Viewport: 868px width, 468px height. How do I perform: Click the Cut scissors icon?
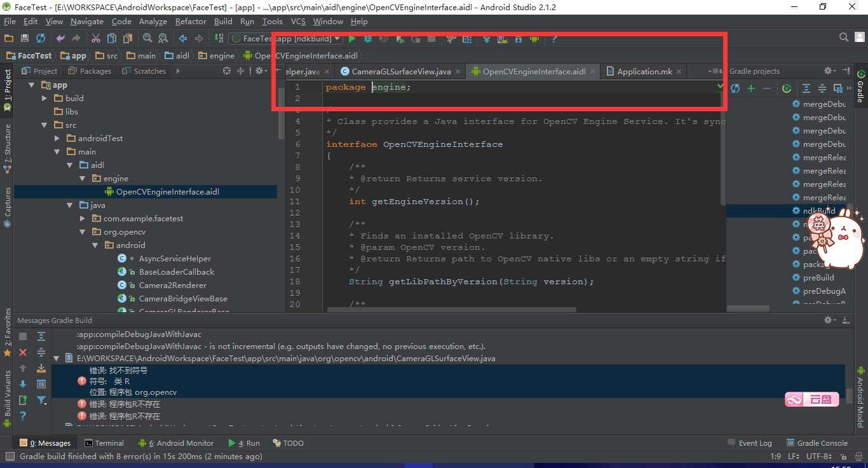[x=96, y=39]
